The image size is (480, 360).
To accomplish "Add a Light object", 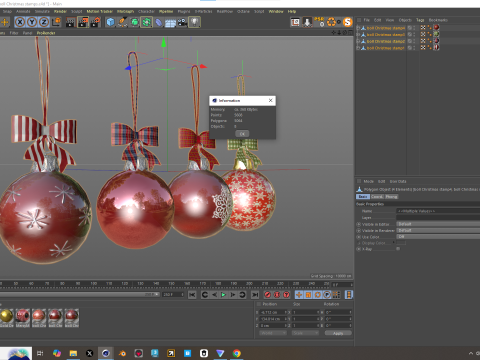I will click(194, 22).
